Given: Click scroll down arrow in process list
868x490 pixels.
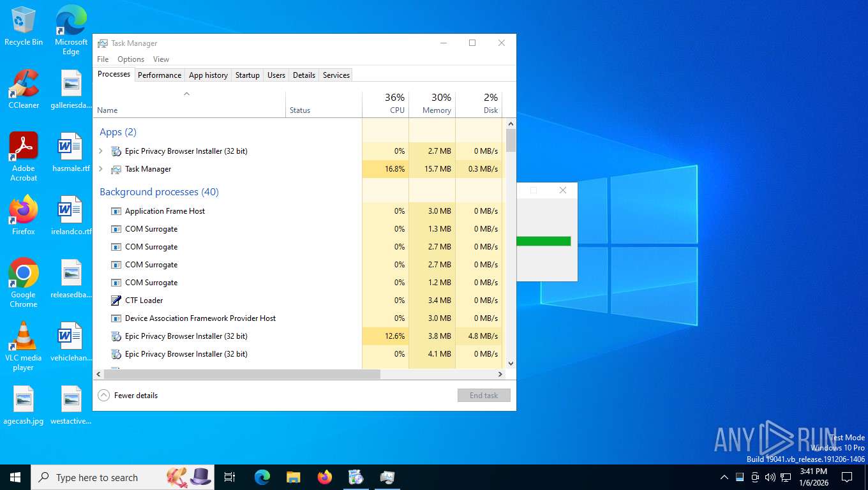Looking at the screenshot, I should pos(511,364).
